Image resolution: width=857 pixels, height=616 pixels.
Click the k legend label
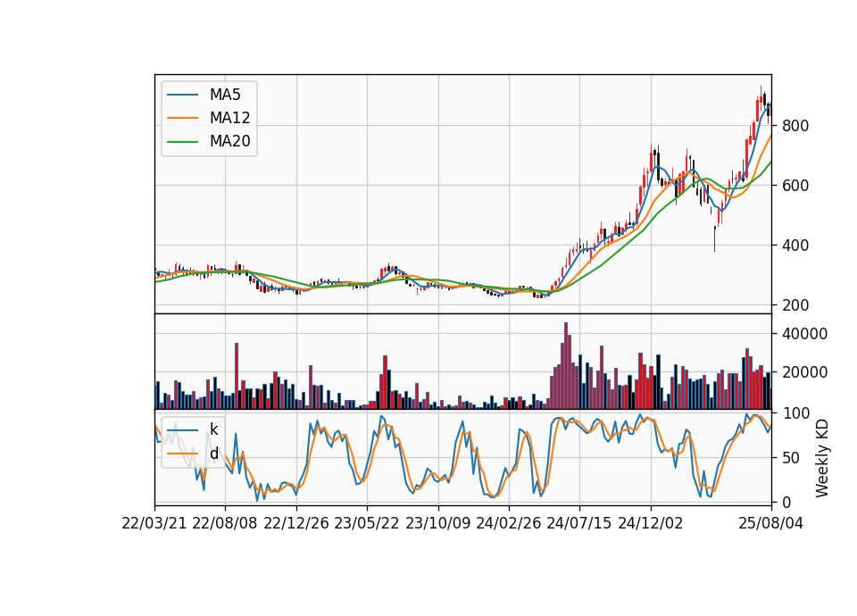(213, 429)
